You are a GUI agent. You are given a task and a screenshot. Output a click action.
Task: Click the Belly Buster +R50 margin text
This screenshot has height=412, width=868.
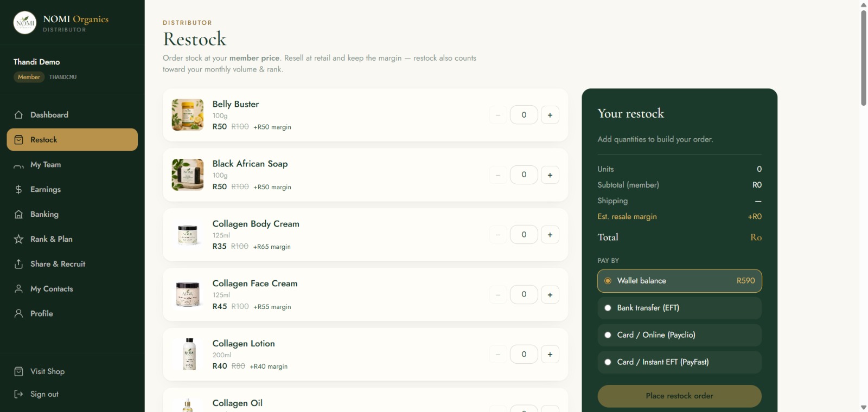272,127
